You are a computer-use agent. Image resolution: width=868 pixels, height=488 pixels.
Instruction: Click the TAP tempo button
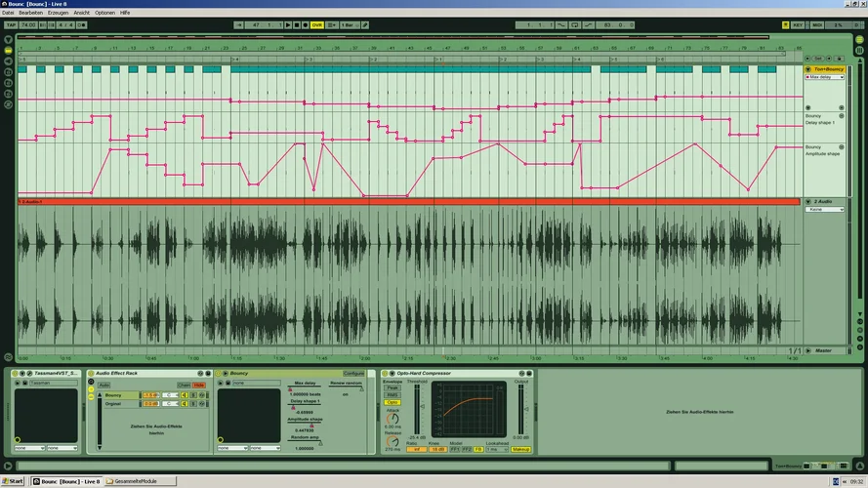[11, 24]
